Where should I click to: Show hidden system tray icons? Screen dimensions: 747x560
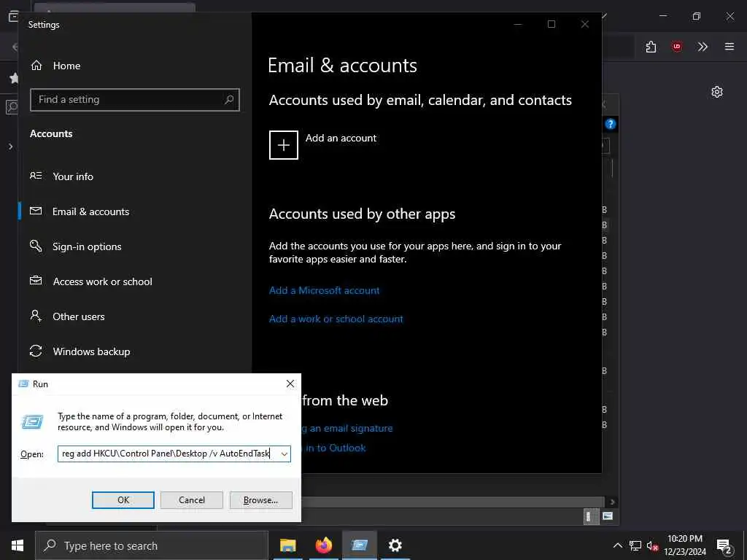point(617,545)
